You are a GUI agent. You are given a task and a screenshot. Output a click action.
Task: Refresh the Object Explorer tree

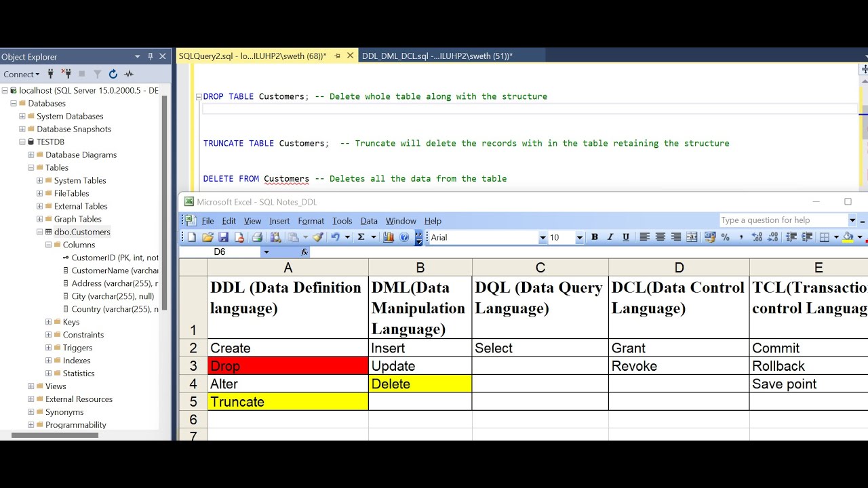click(x=113, y=74)
